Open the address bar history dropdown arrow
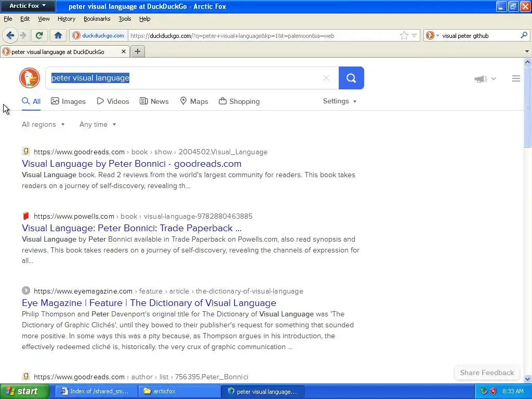Screen dimensions: 532x399 (414, 36)
